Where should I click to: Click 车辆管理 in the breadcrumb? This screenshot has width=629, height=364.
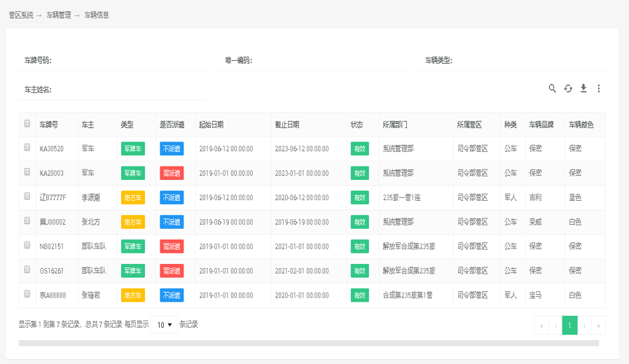pos(59,15)
